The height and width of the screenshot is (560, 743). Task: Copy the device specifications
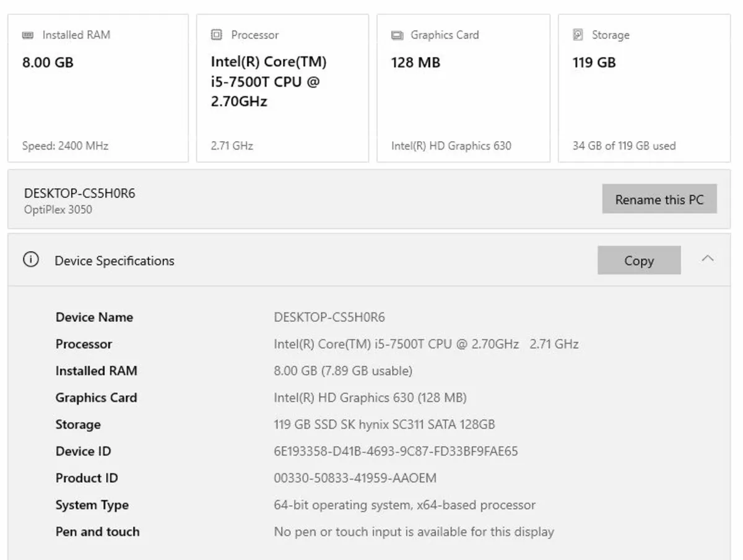coord(638,261)
